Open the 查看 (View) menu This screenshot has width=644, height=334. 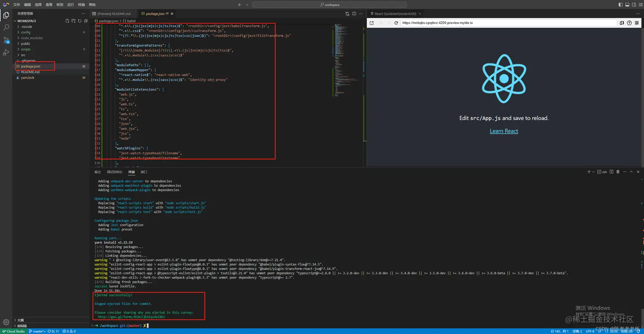coord(49,5)
